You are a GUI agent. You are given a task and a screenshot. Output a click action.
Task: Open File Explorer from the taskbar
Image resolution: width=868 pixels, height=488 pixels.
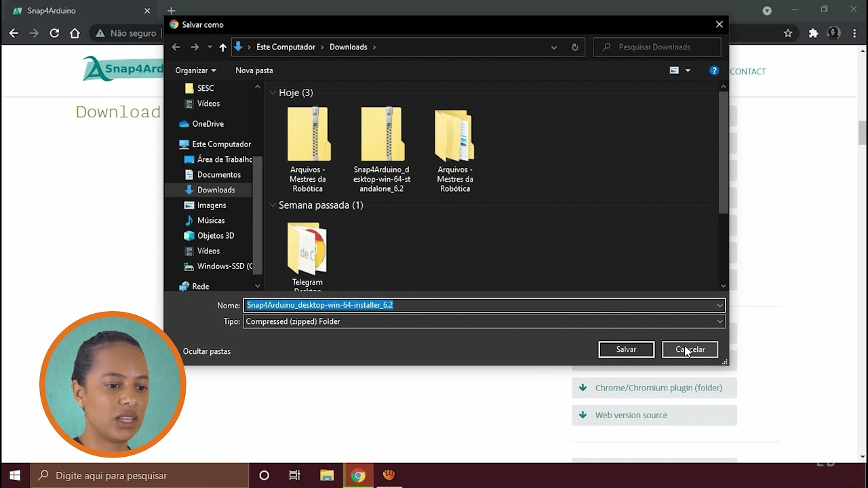pyautogui.click(x=327, y=475)
